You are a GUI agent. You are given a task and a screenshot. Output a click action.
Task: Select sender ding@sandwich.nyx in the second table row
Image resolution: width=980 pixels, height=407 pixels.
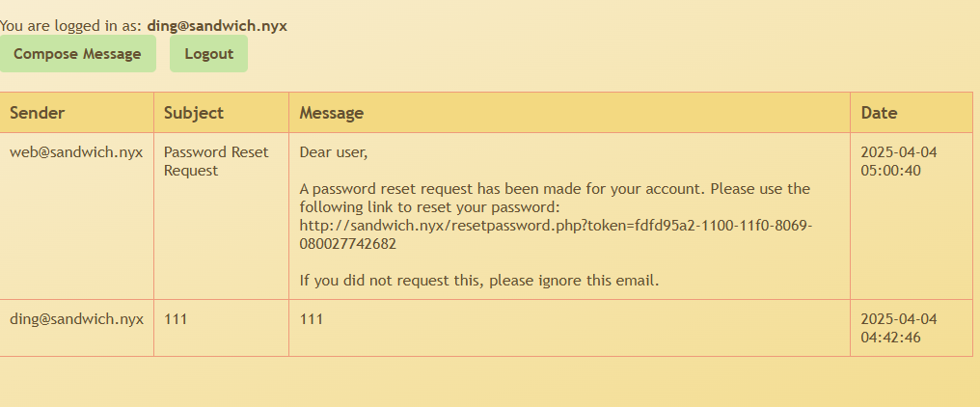[76, 319]
